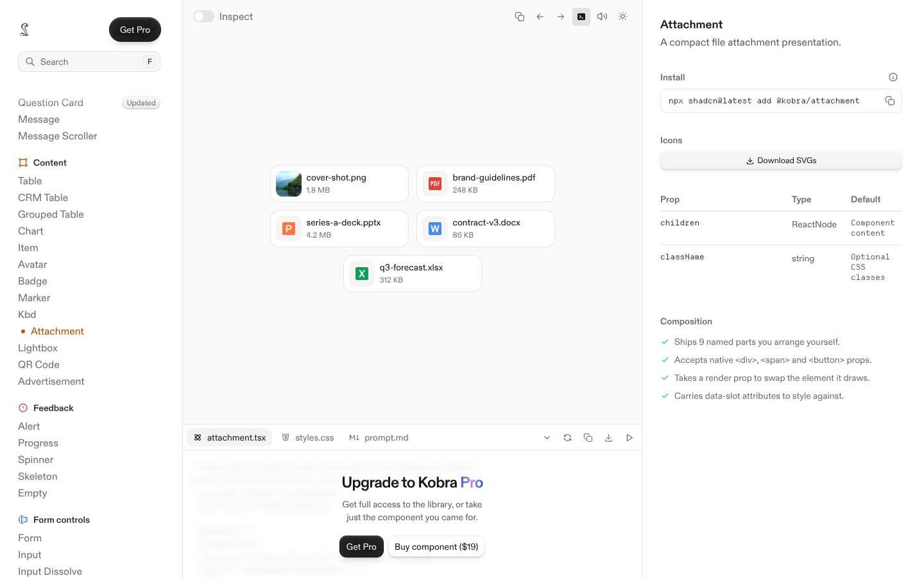
Task: Switch theme with the sun icon
Action: [x=622, y=17]
